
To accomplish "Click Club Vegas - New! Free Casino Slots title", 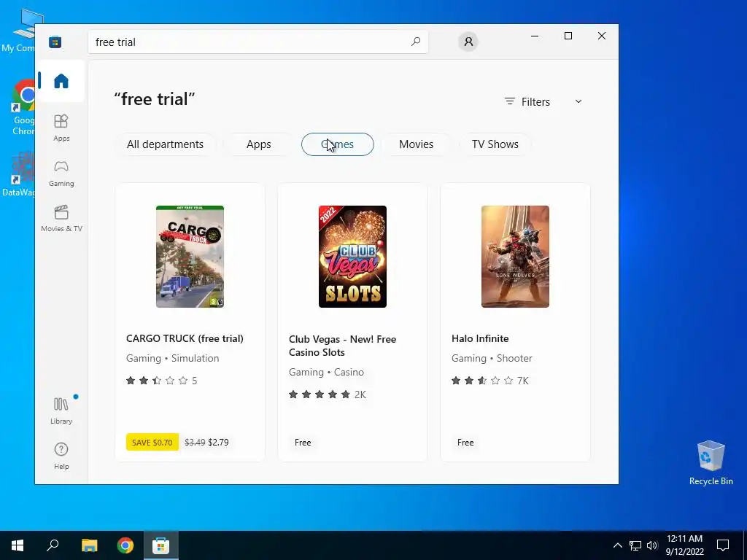I will (343, 346).
